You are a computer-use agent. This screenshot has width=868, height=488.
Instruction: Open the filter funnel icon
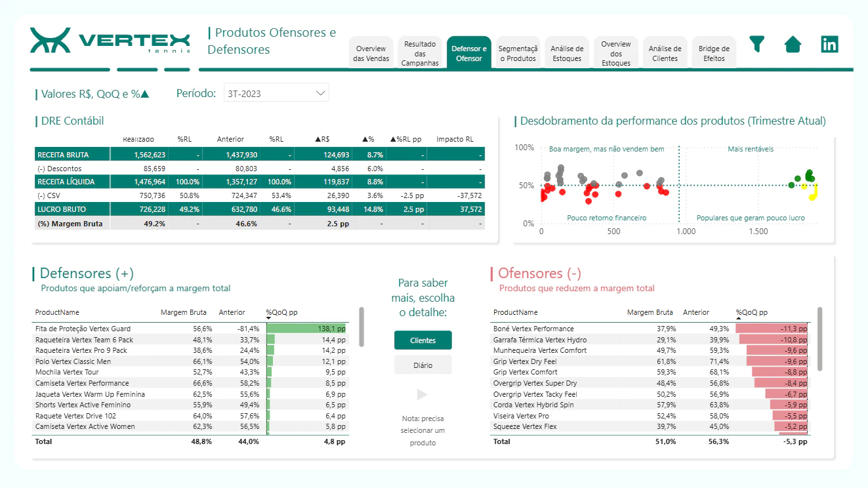(x=757, y=44)
